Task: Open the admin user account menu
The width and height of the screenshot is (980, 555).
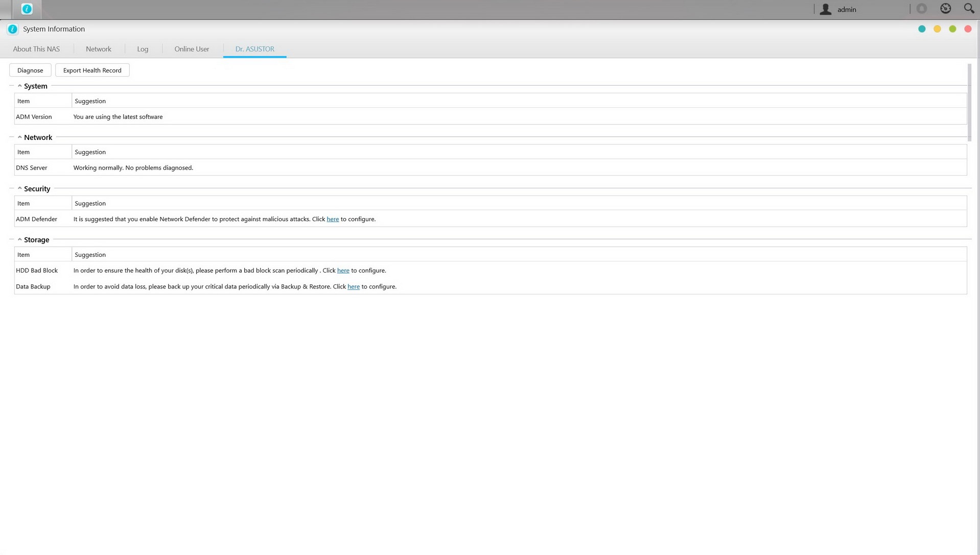Action: tap(838, 9)
